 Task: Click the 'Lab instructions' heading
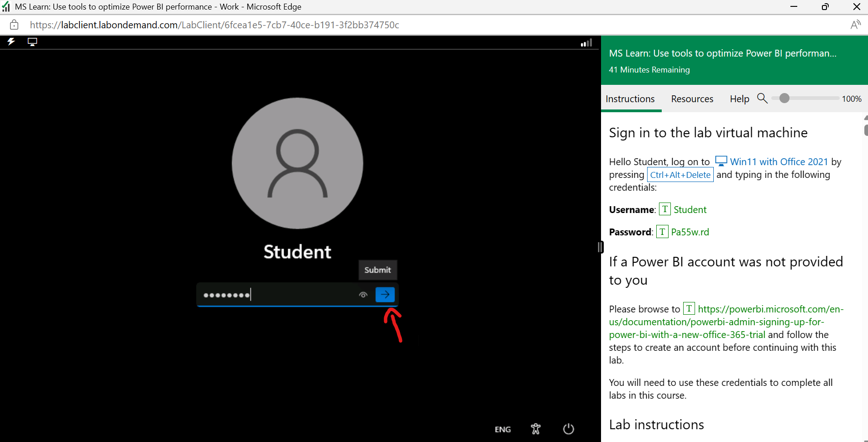pos(656,425)
